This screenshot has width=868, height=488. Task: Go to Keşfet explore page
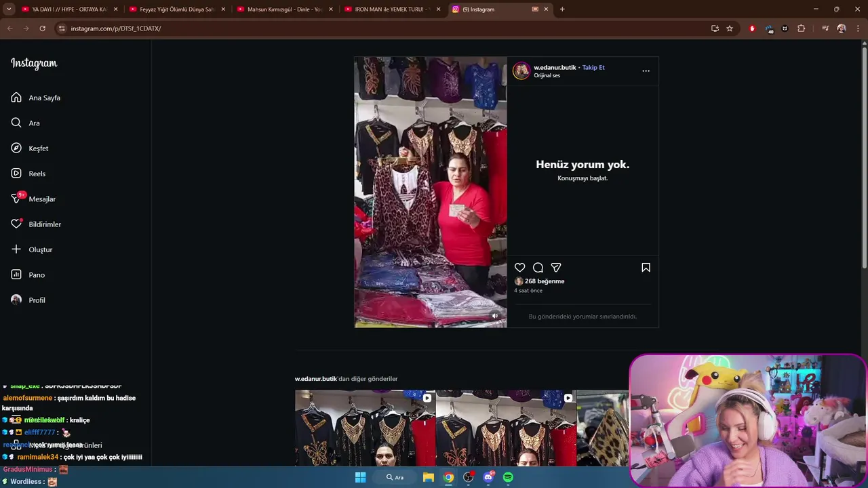(x=30, y=148)
